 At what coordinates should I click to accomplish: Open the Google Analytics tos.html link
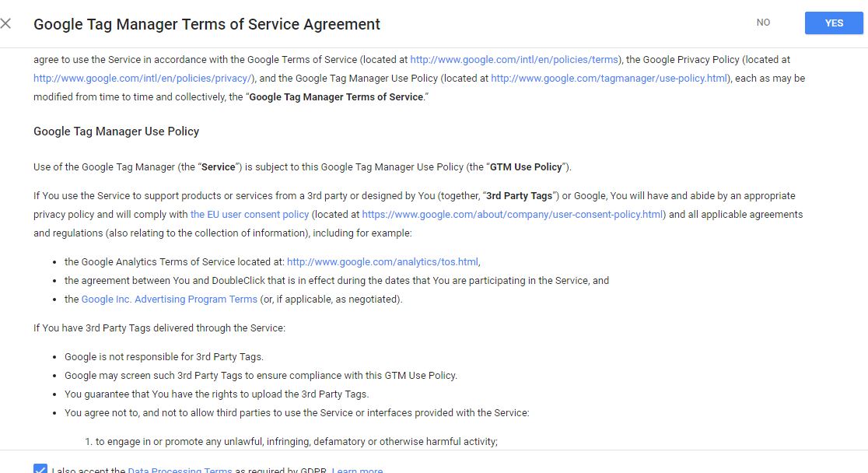point(383,262)
